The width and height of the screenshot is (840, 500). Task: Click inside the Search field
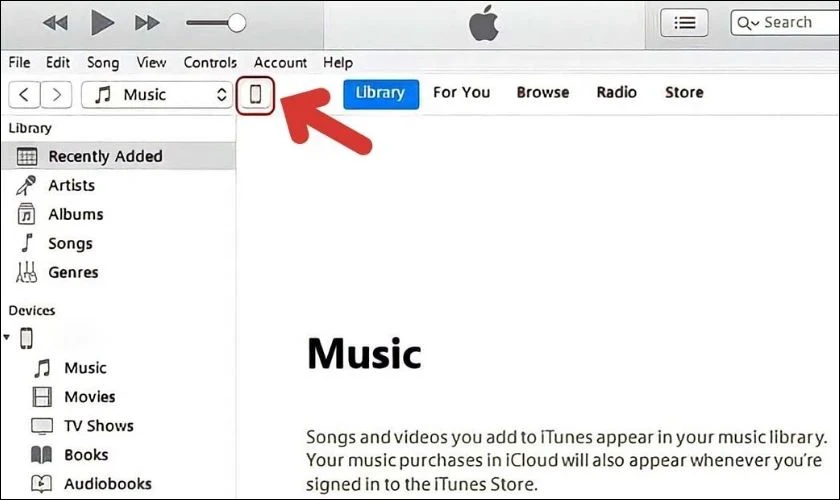(x=785, y=23)
